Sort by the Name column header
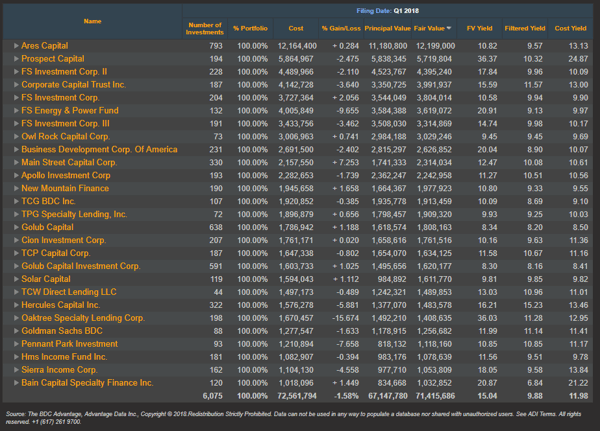This screenshot has height=431, width=600. click(93, 21)
